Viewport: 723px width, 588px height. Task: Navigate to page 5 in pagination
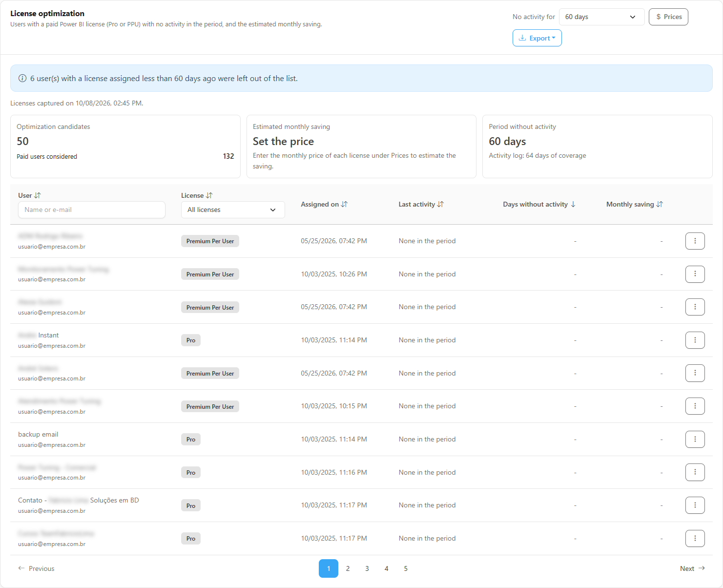tap(406, 568)
